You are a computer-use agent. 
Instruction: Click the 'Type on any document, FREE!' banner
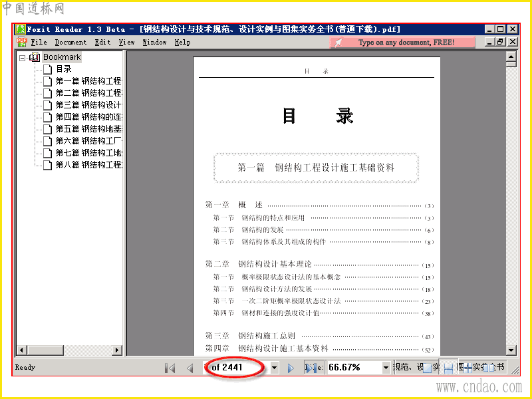point(402,43)
